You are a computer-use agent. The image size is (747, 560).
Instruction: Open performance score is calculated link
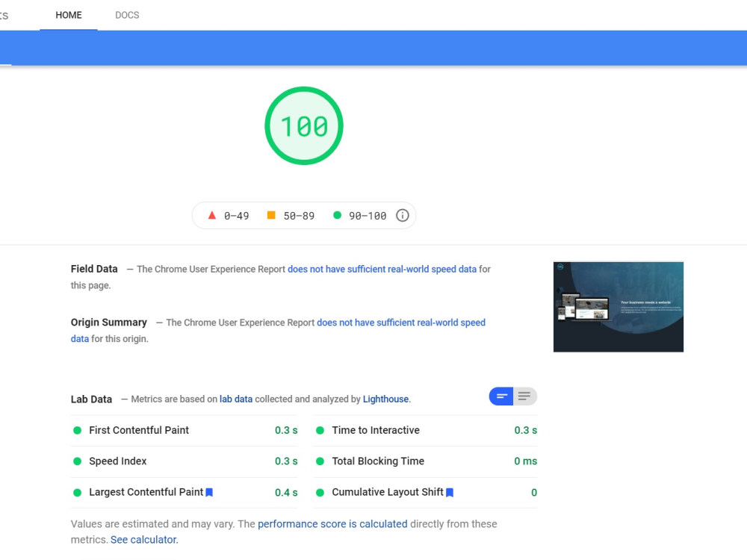[x=332, y=524]
